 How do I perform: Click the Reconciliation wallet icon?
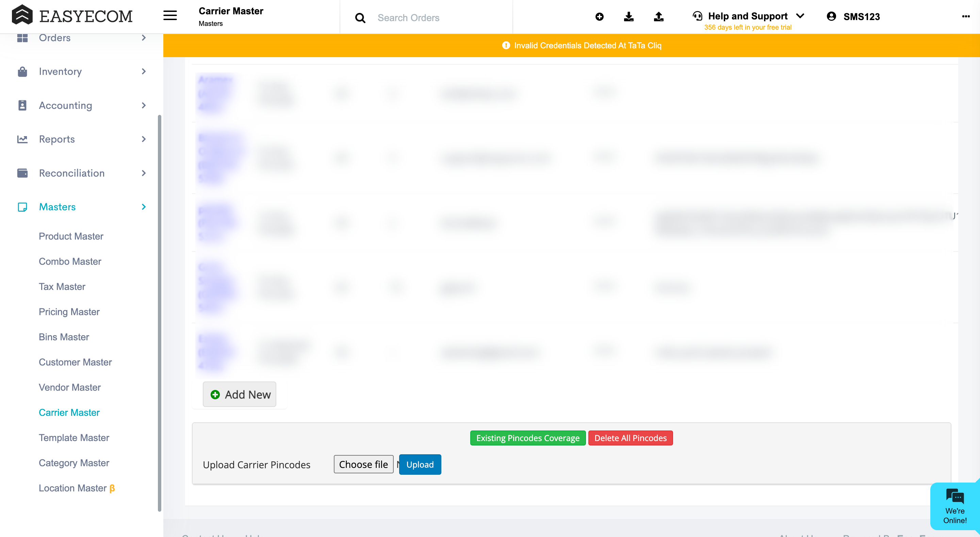pyautogui.click(x=22, y=173)
